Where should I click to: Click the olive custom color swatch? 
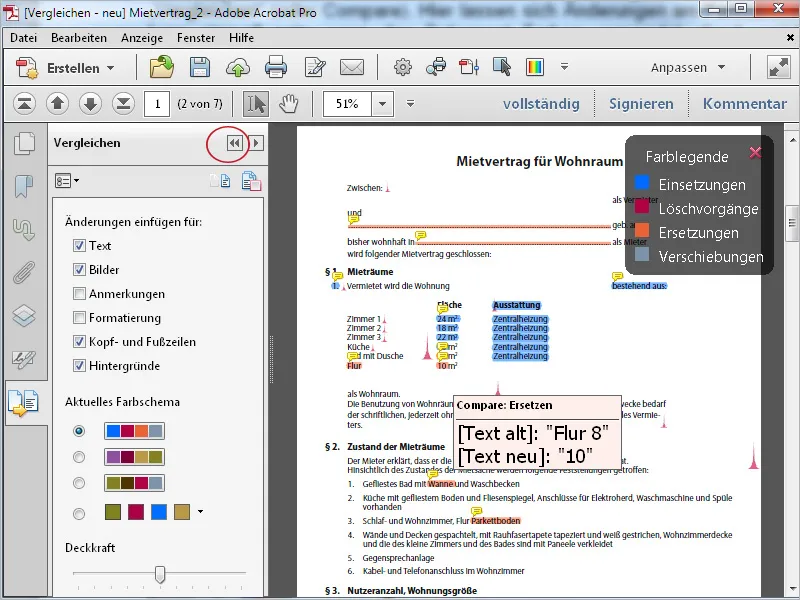[x=113, y=512]
